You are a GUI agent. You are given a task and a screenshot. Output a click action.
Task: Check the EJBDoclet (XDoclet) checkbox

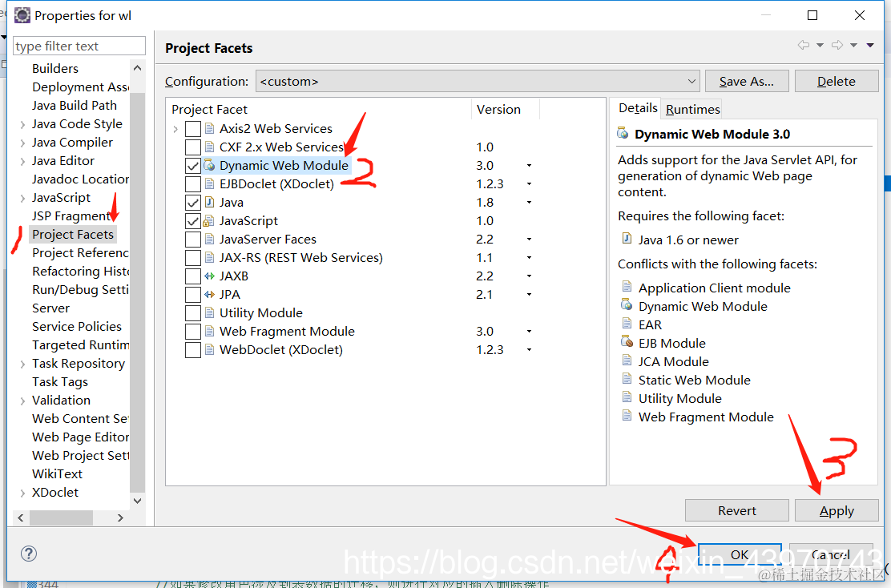[192, 184]
